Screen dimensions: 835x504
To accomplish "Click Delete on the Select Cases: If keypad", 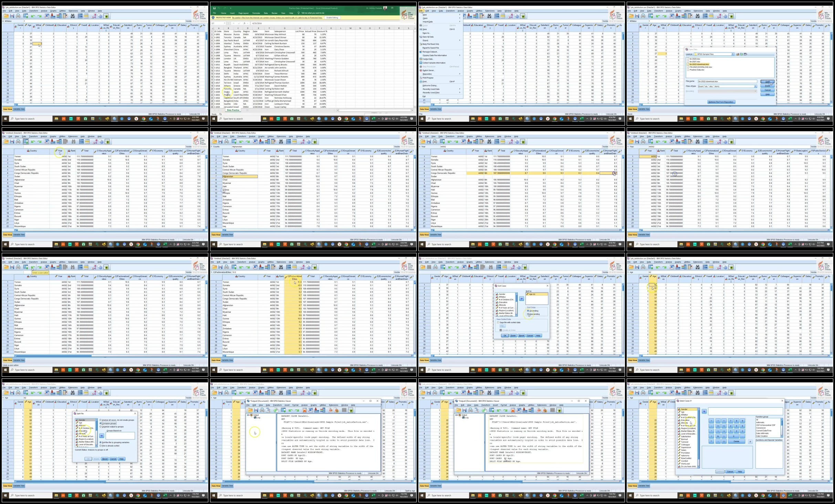I will 737,441.
